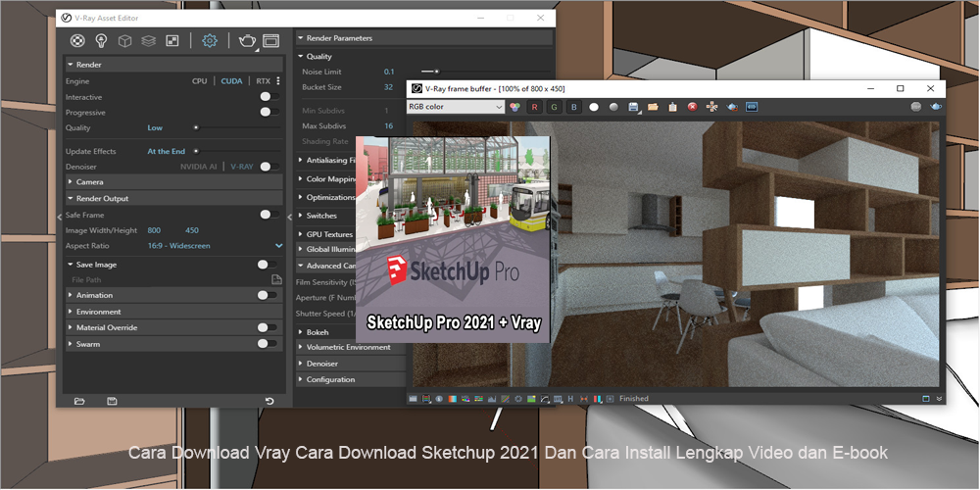
Task: Save the rendered image (floppy icon)
Action: 633,107
